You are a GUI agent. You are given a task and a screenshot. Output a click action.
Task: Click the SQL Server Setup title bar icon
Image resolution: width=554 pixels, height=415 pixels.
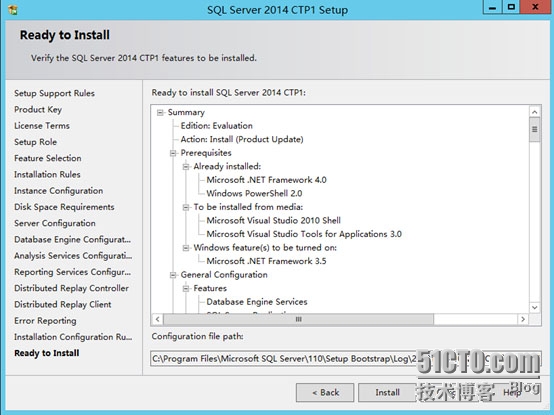(x=13, y=10)
